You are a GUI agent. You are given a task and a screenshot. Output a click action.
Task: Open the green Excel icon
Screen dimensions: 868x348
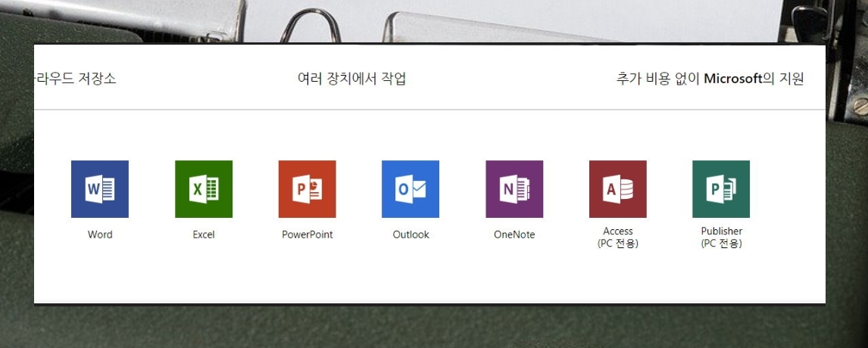204,189
